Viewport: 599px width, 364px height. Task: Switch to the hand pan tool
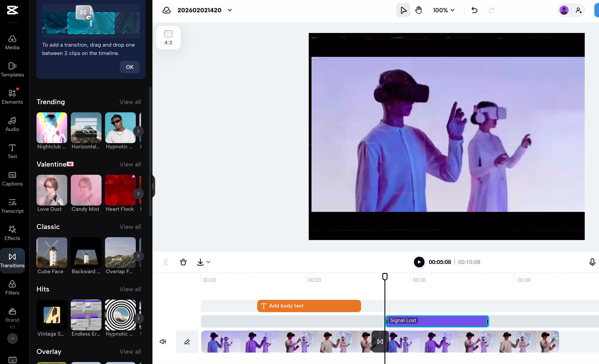tap(419, 10)
